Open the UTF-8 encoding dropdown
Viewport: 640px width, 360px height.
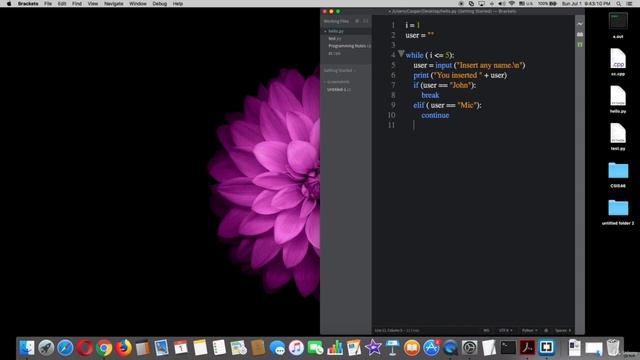pyautogui.click(x=505, y=330)
